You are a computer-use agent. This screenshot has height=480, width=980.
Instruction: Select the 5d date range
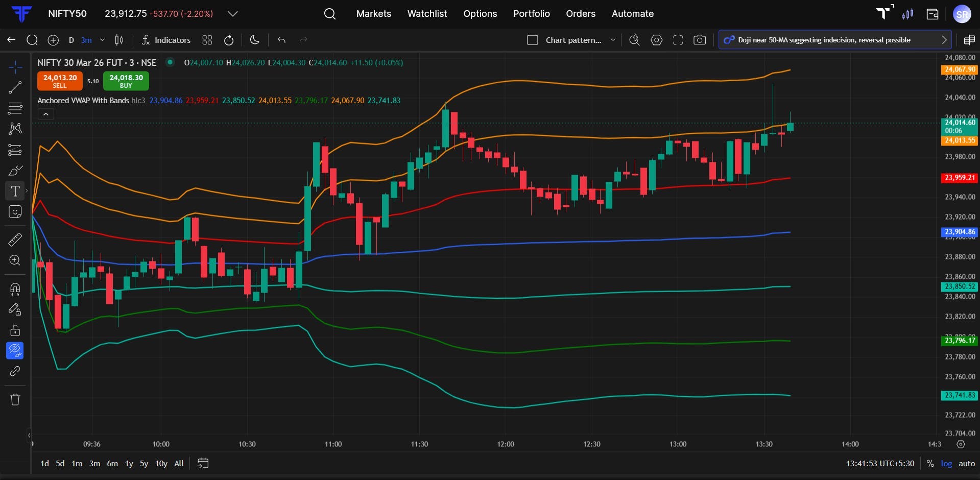(x=60, y=464)
